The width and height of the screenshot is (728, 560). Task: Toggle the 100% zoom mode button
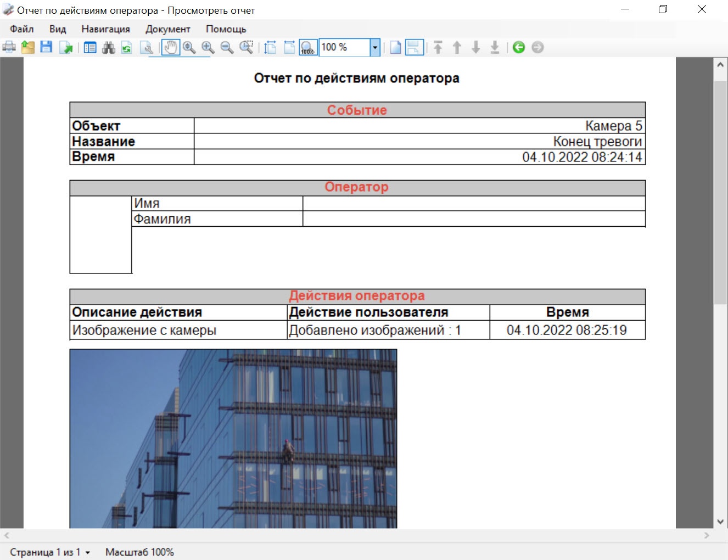[308, 48]
